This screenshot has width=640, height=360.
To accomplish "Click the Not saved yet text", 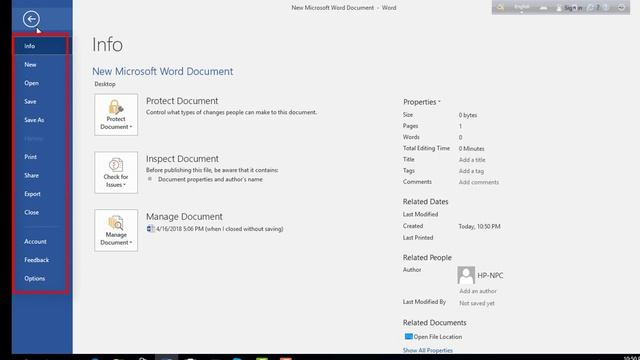I will click(477, 303).
